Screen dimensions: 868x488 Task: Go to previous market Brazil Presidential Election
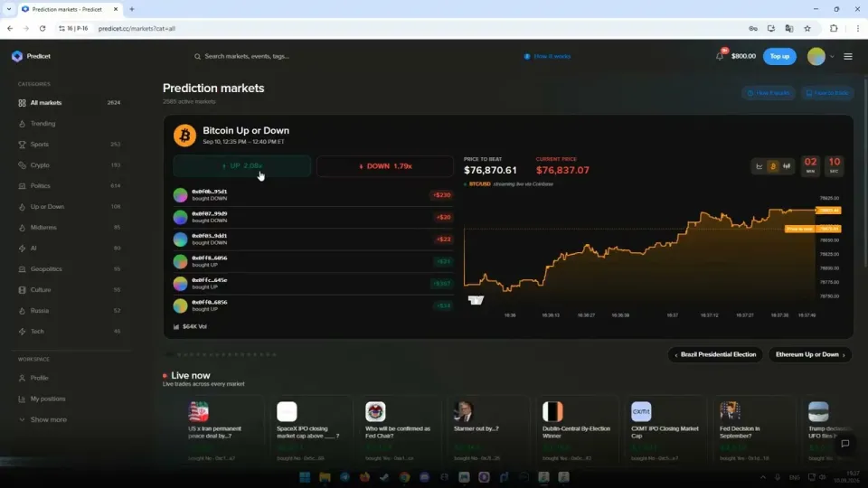coord(715,354)
